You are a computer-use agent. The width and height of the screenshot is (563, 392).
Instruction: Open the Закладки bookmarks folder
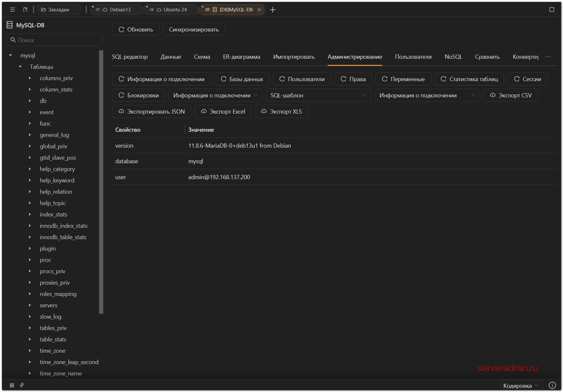(59, 10)
